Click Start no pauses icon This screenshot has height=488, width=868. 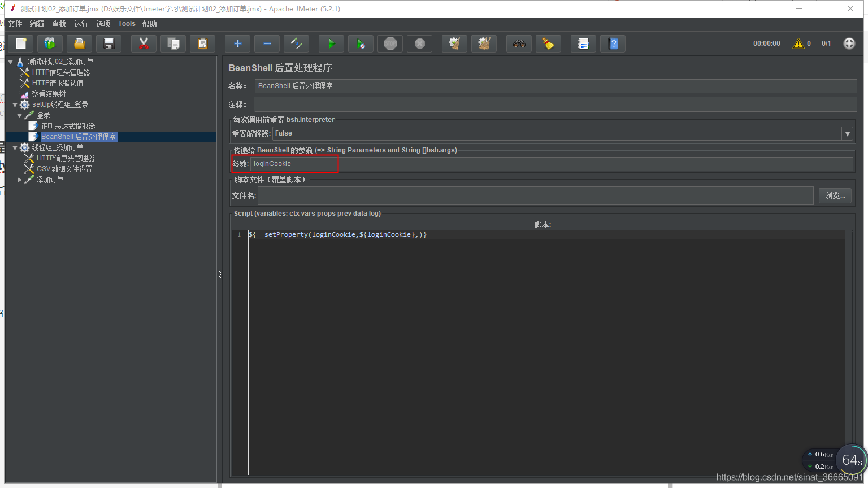click(x=361, y=43)
